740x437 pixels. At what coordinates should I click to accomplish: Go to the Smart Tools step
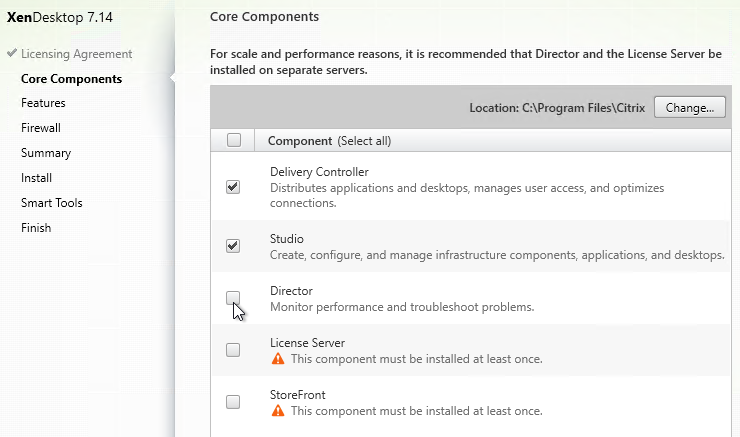point(52,203)
